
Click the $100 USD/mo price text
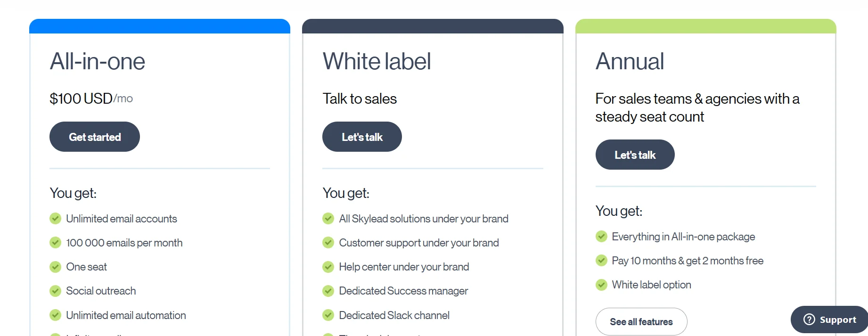[x=91, y=98]
